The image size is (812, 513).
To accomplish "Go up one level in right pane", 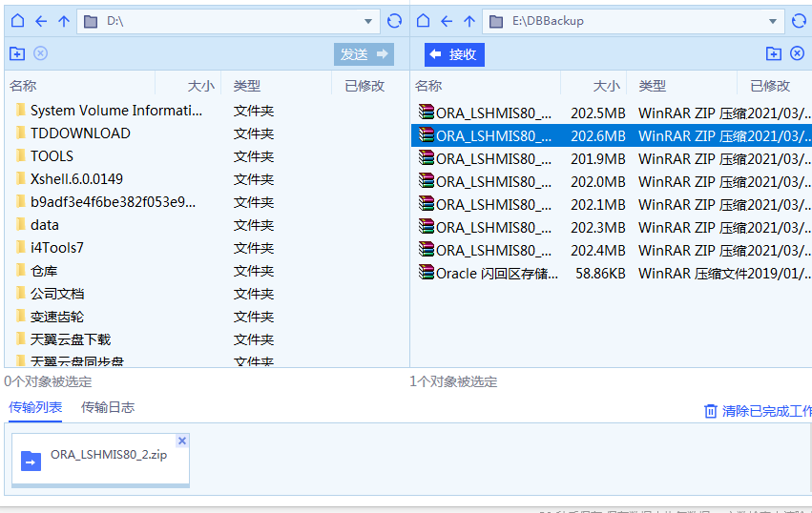I will pos(469,21).
